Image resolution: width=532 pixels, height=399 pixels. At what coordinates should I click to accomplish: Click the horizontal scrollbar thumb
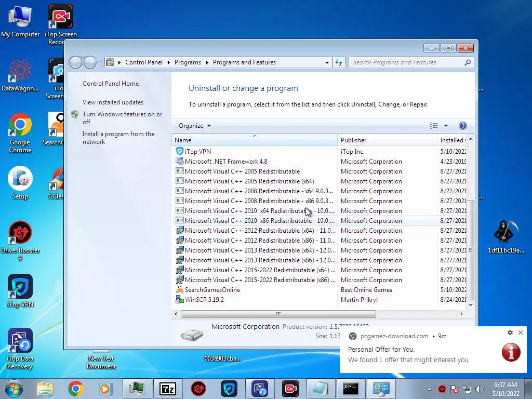click(x=278, y=314)
